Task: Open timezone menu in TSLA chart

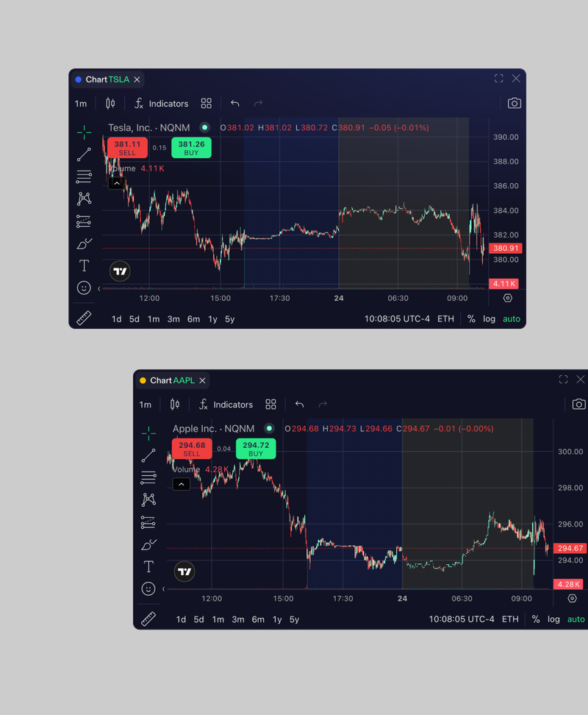Action: (x=397, y=319)
